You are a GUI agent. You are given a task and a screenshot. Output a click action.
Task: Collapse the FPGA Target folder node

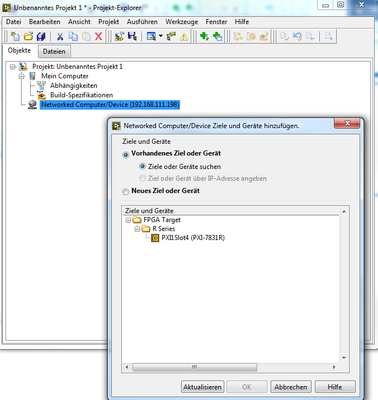[128, 220]
